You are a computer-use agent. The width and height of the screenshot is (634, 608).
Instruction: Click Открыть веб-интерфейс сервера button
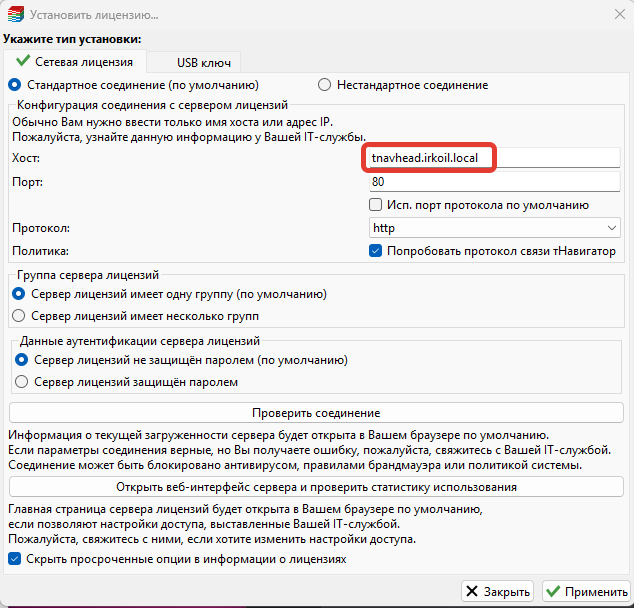(316, 487)
